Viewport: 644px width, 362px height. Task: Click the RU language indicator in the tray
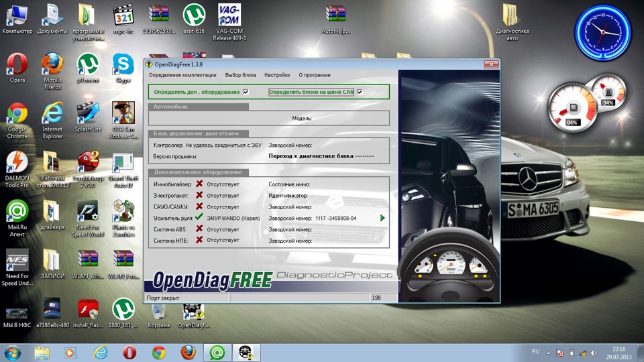pyautogui.click(x=535, y=352)
